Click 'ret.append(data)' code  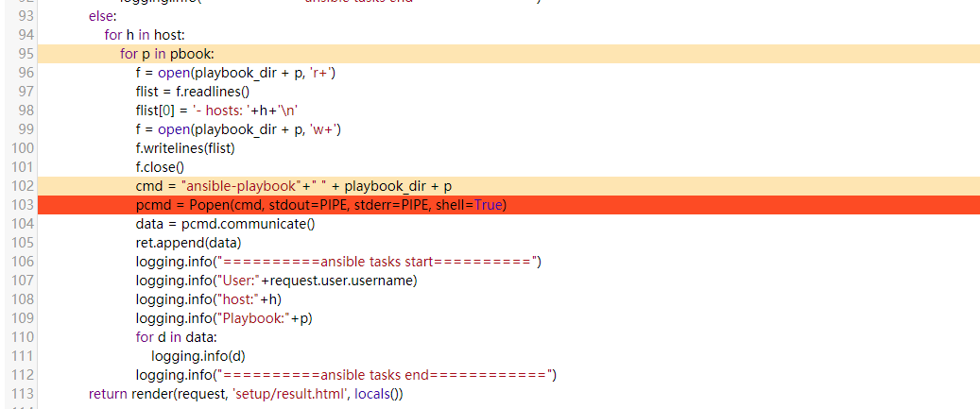[x=188, y=242]
